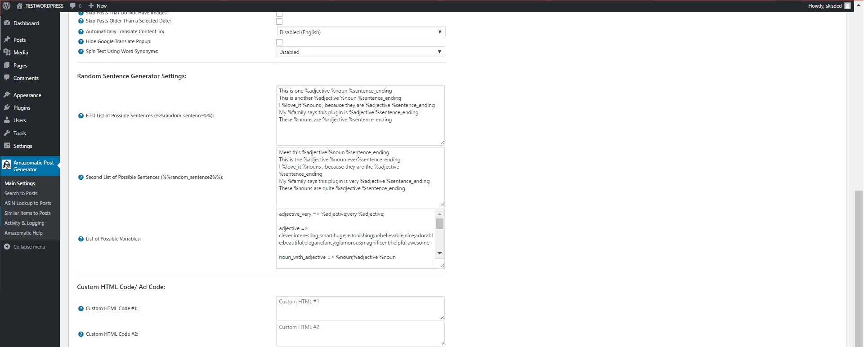This screenshot has width=868, height=347.
Task: Open ASIN Lookup to Posts submenu item
Action: click(x=28, y=203)
